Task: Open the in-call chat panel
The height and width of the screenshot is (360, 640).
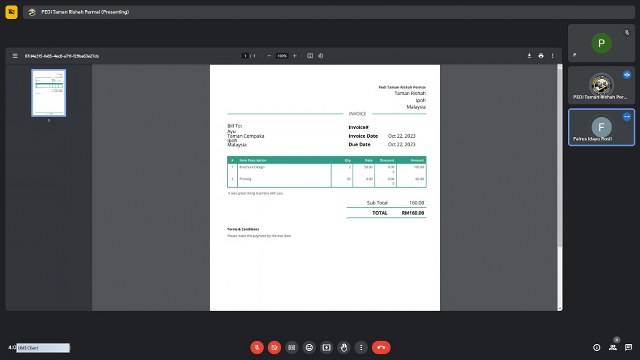Action: (x=628, y=347)
